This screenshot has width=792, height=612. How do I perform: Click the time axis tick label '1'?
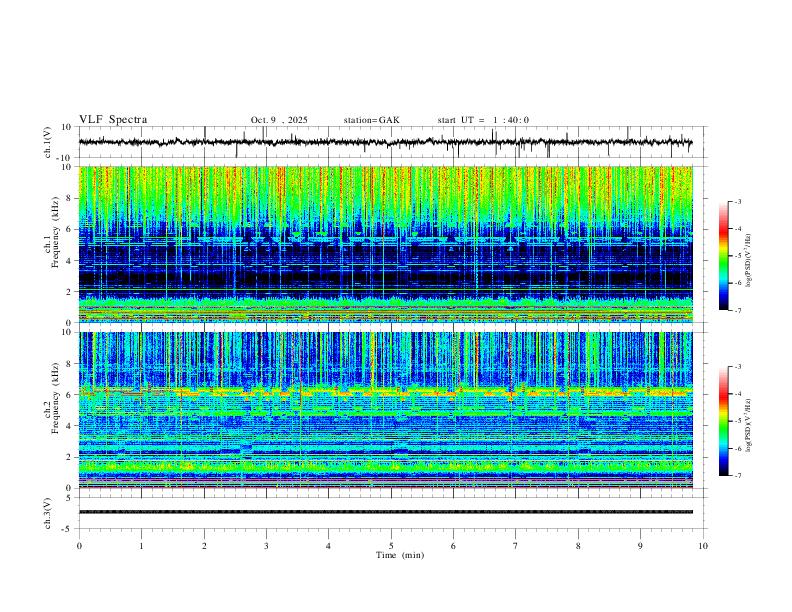point(141,546)
